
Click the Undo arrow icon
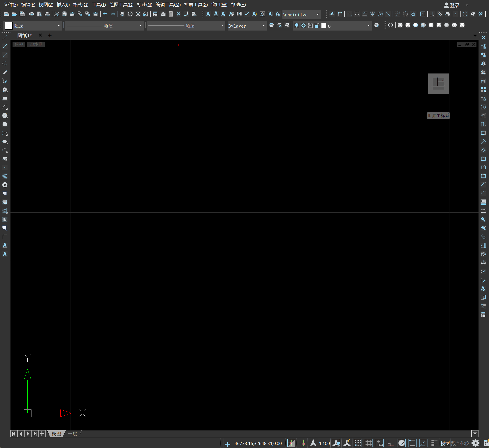click(105, 14)
